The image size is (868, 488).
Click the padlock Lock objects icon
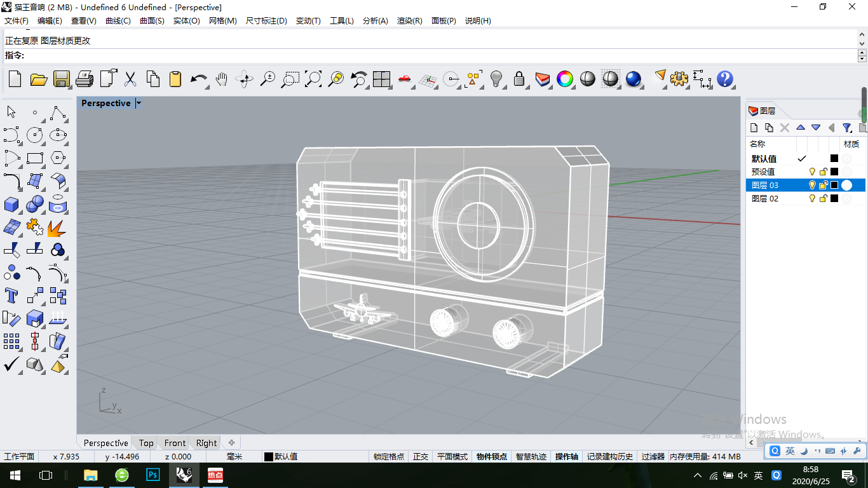pos(519,79)
